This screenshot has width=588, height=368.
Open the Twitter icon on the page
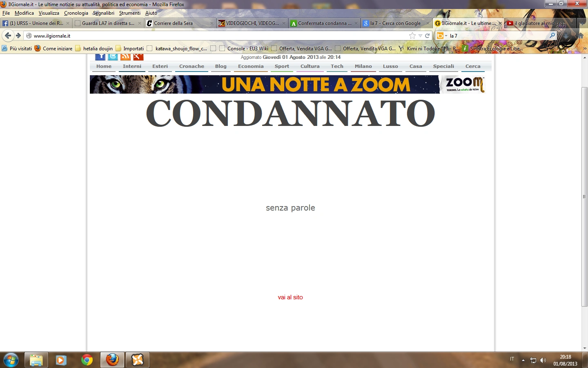coord(113,57)
